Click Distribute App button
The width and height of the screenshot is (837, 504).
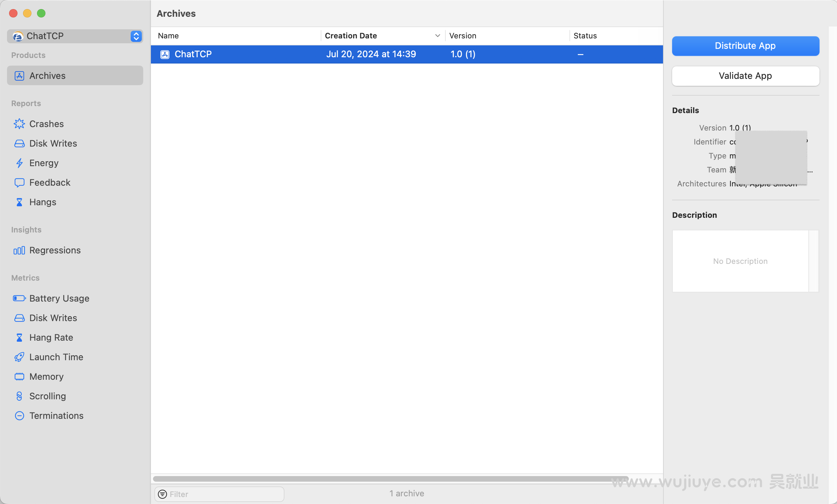click(745, 46)
